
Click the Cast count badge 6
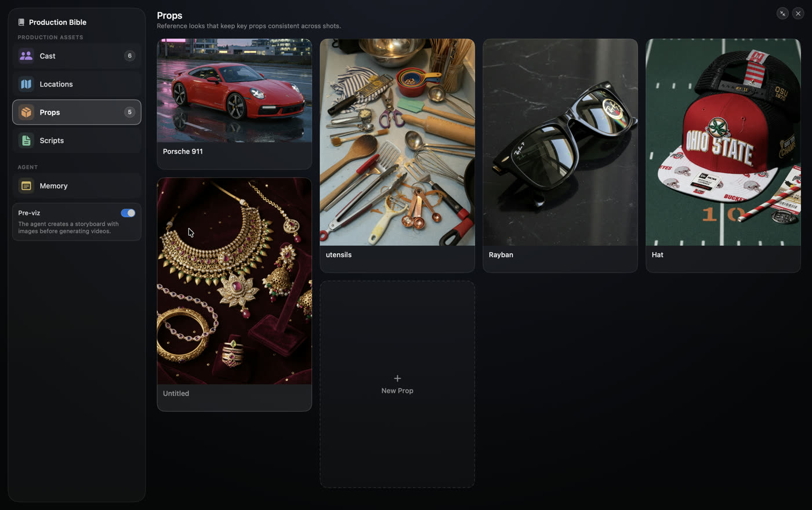129,56
